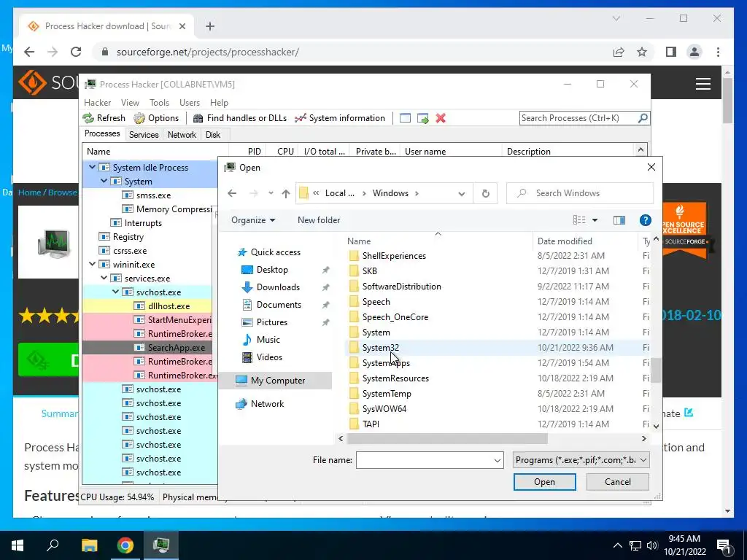Toggle the preview pane icon
747x560 pixels.
coord(619,220)
